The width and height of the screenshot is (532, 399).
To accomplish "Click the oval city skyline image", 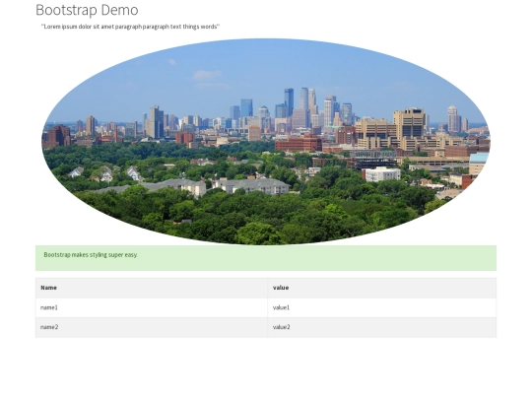I will (x=266, y=142).
